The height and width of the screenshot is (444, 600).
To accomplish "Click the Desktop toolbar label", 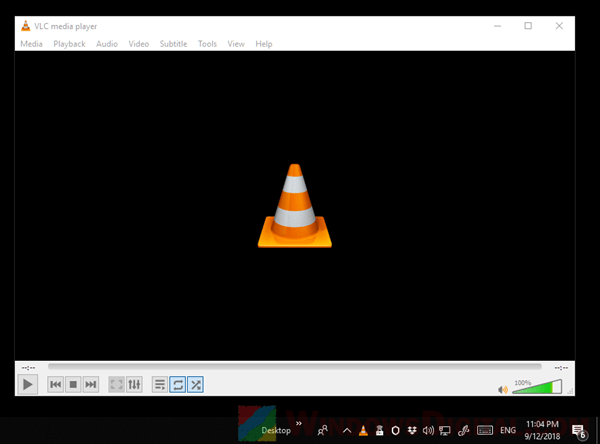I will [x=276, y=431].
